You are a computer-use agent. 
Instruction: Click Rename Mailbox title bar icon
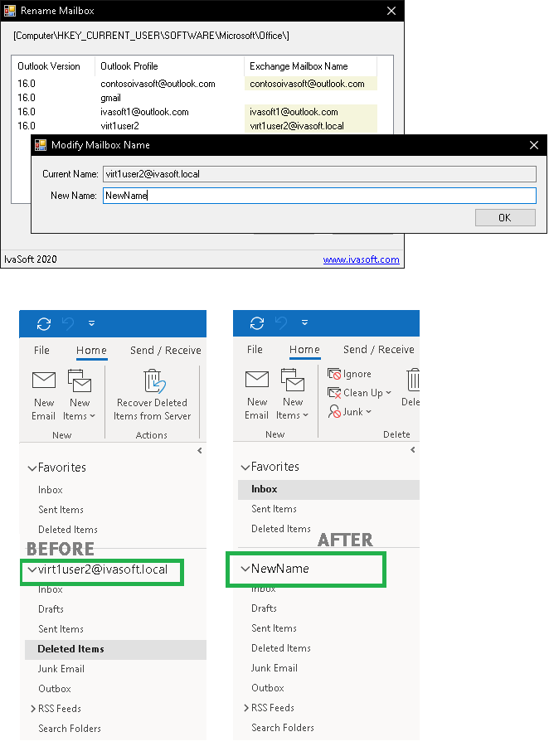click(10, 11)
